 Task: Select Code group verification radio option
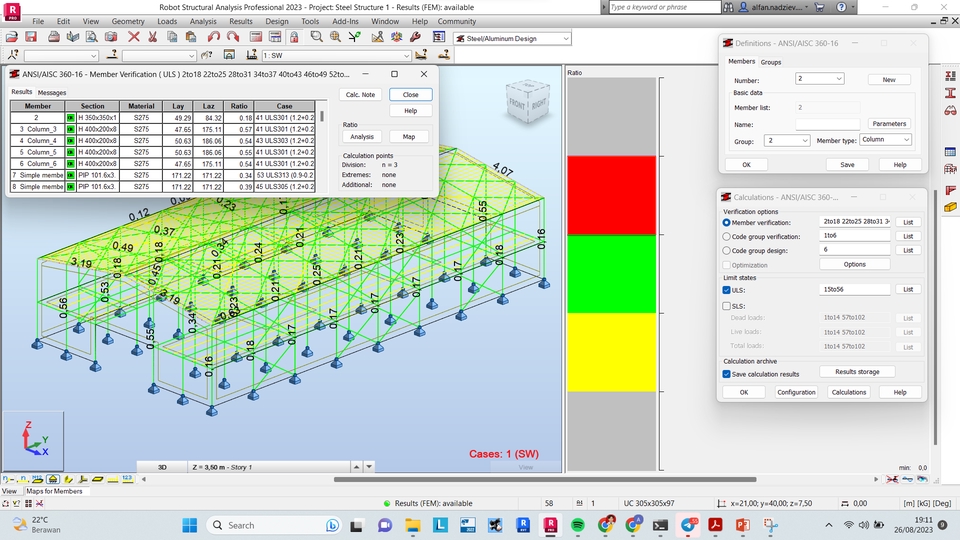(727, 236)
